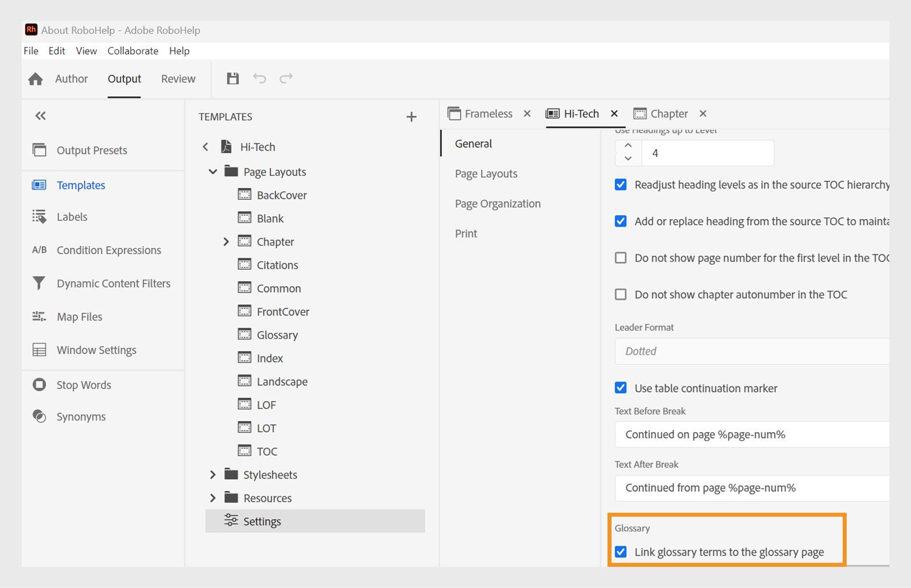Viewport: 911px width, 588px height.
Task: Expand the Chapter layout node
Action: click(226, 241)
